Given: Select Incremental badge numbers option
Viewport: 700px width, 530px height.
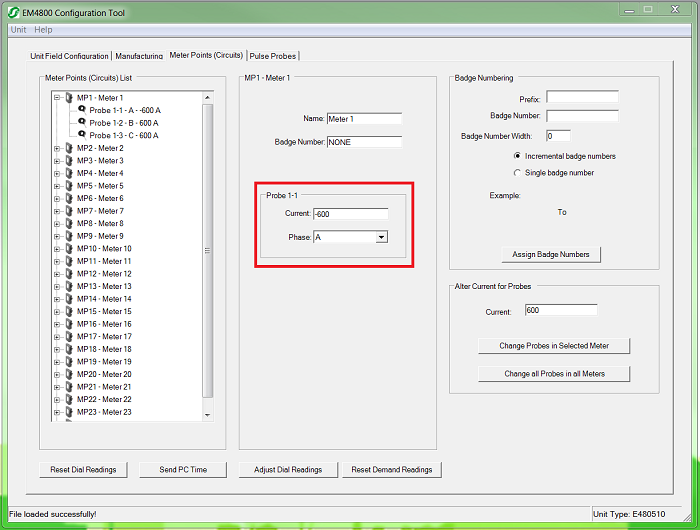Looking at the screenshot, I should pos(517,156).
